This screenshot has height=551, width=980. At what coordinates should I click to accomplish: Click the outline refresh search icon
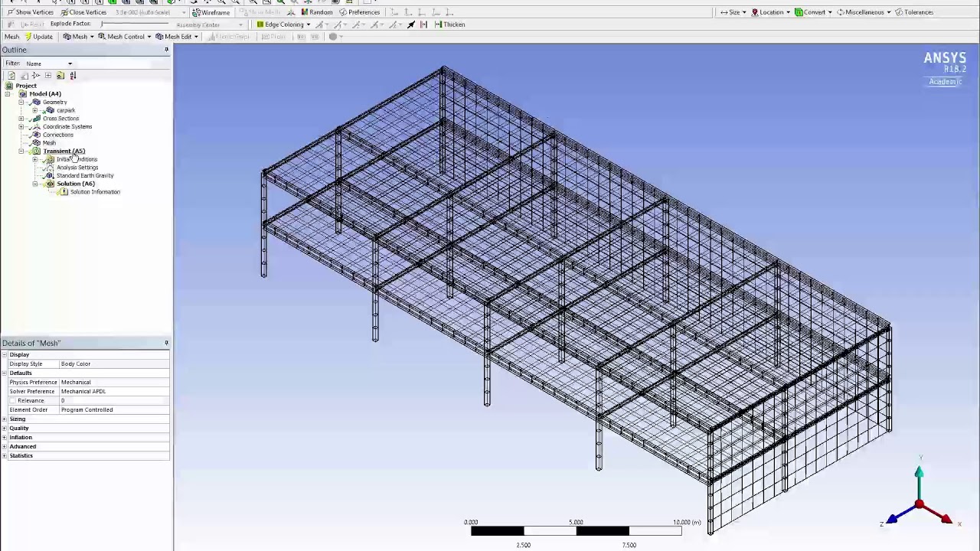click(x=11, y=75)
